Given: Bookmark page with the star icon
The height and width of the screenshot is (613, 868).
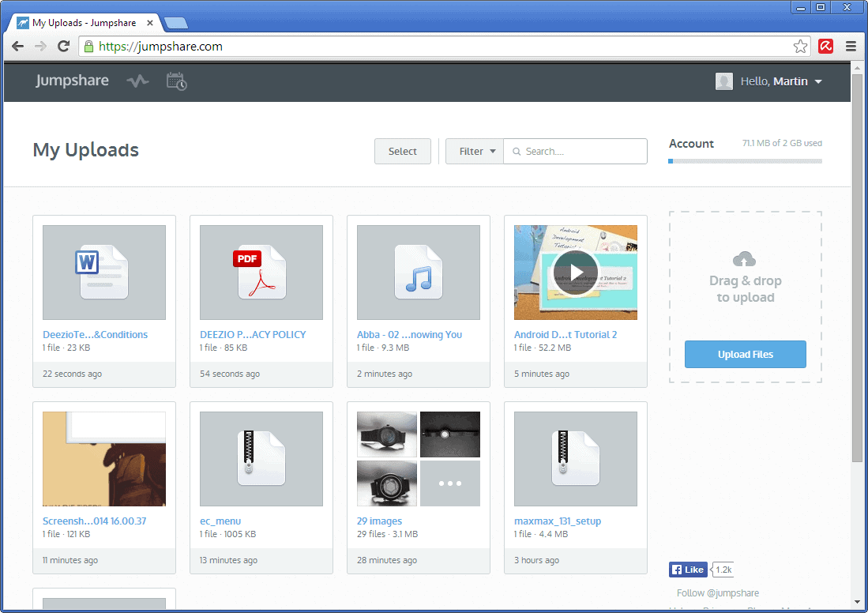Looking at the screenshot, I should click(x=800, y=47).
